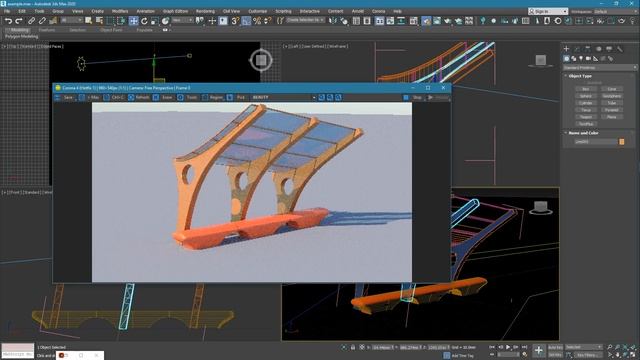
Task: Activate the Select and Rotate tool
Action: click(144, 21)
